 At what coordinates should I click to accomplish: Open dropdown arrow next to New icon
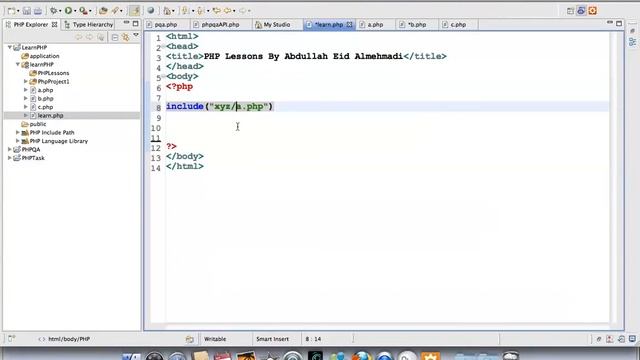click(18, 11)
